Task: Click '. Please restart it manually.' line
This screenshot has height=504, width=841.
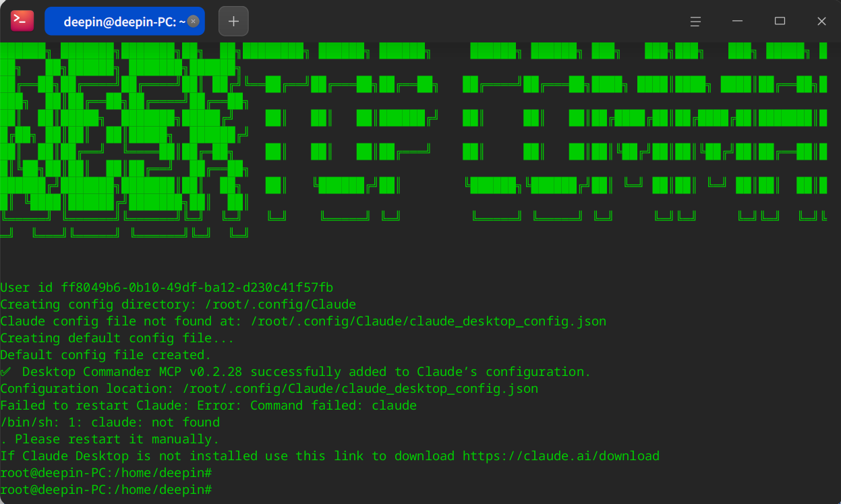Action: click(x=110, y=439)
